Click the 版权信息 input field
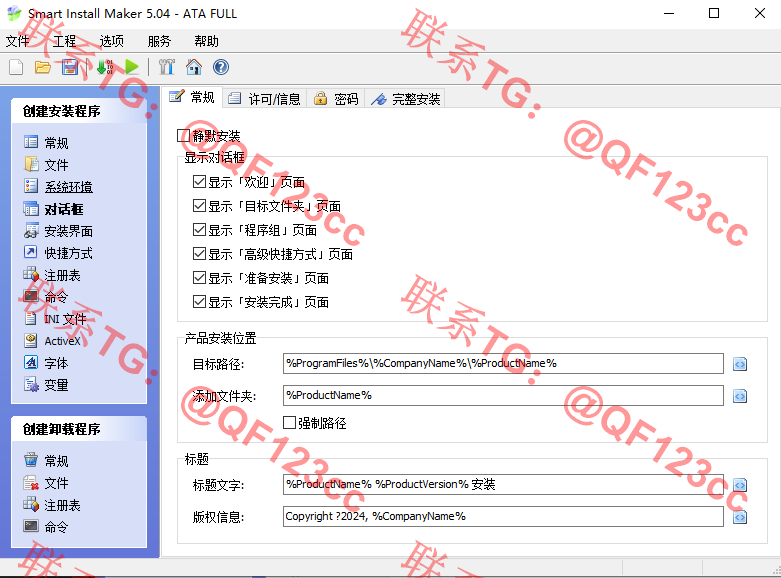781x578 pixels. pyautogui.click(x=503, y=517)
